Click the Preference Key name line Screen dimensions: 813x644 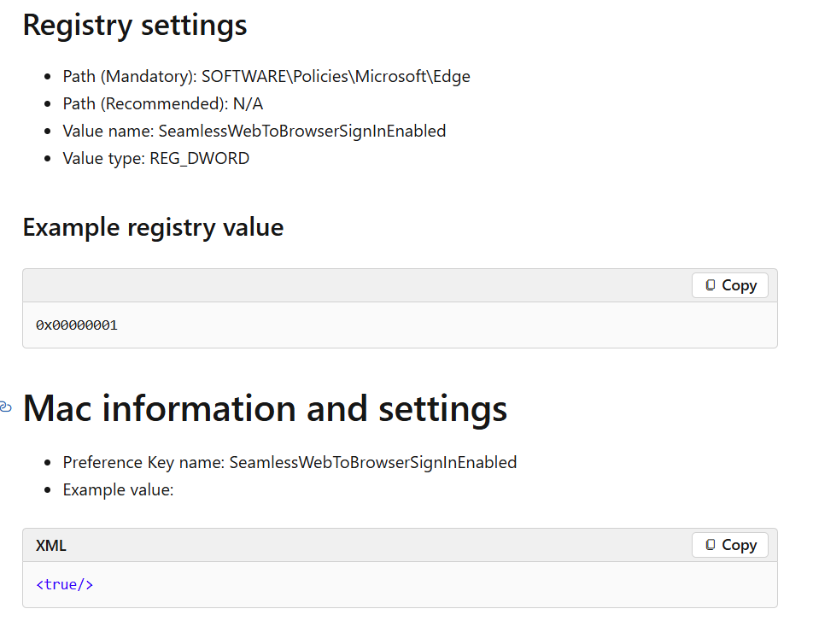(290, 463)
